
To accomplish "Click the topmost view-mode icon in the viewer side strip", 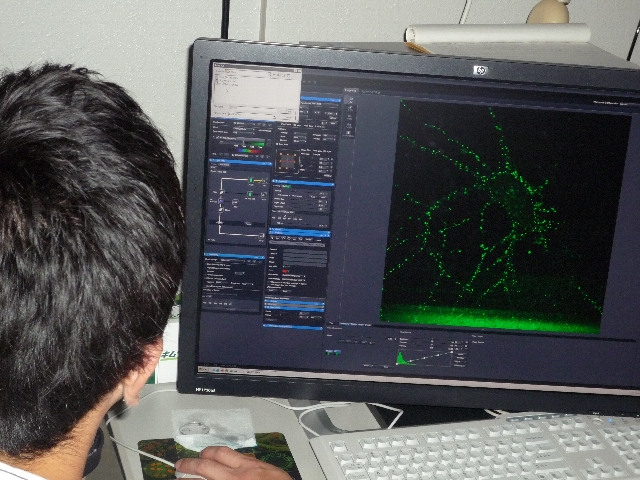I will tap(350, 99).
